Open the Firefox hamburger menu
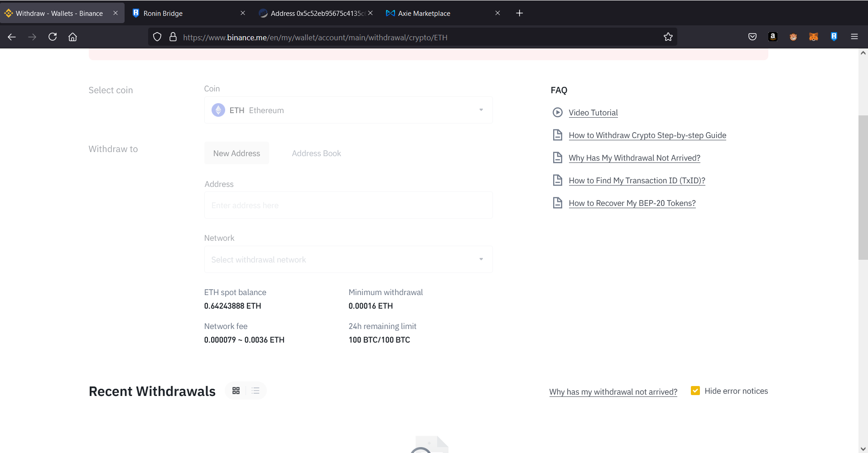The image size is (868, 453). tap(854, 37)
